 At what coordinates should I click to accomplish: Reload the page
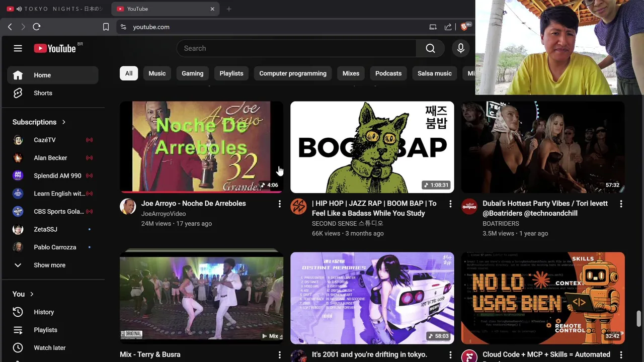(x=37, y=27)
